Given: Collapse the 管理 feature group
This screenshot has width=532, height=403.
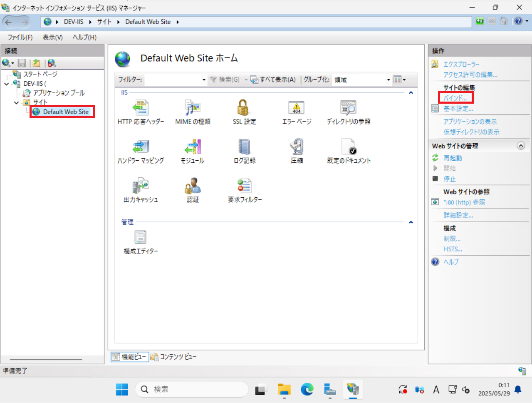Looking at the screenshot, I should pos(411,222).
